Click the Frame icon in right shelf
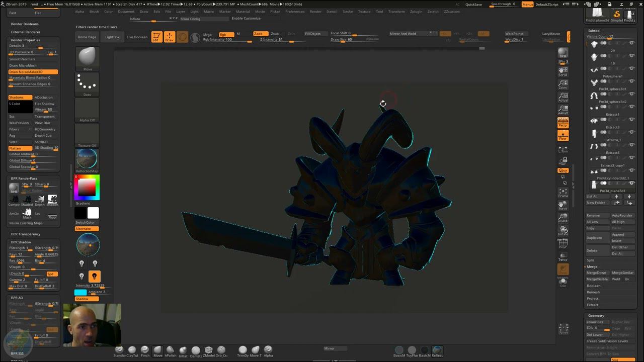Image resolution: width=644 pixels, height=362 pixels. [x=563, y=193]
